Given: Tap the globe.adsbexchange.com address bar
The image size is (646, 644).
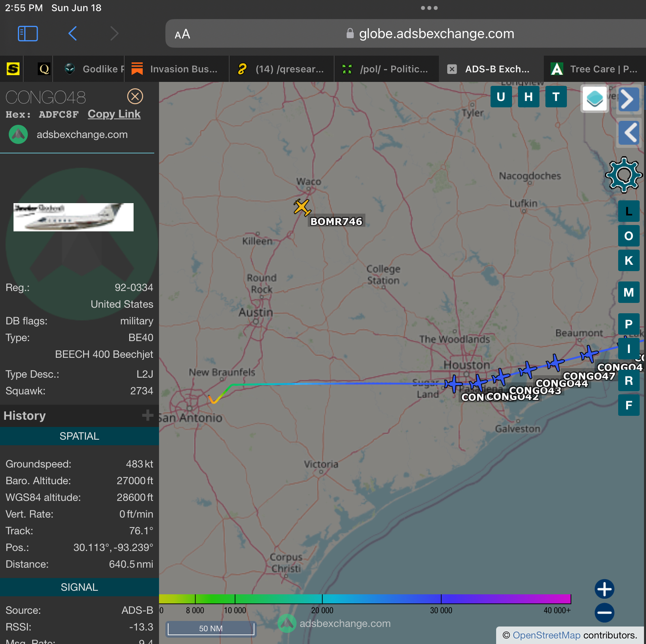Looking at the screenshot, I should 436,34.
